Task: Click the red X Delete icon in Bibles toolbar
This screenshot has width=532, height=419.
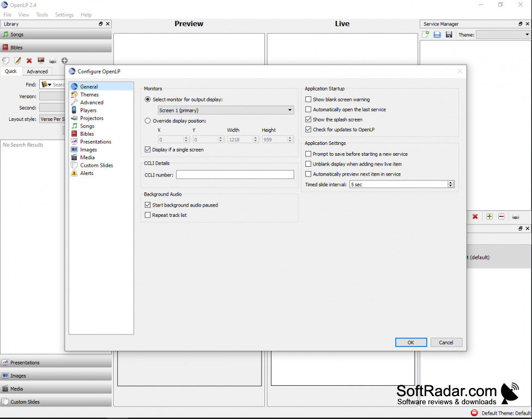Action: click(x=29, y=60)
